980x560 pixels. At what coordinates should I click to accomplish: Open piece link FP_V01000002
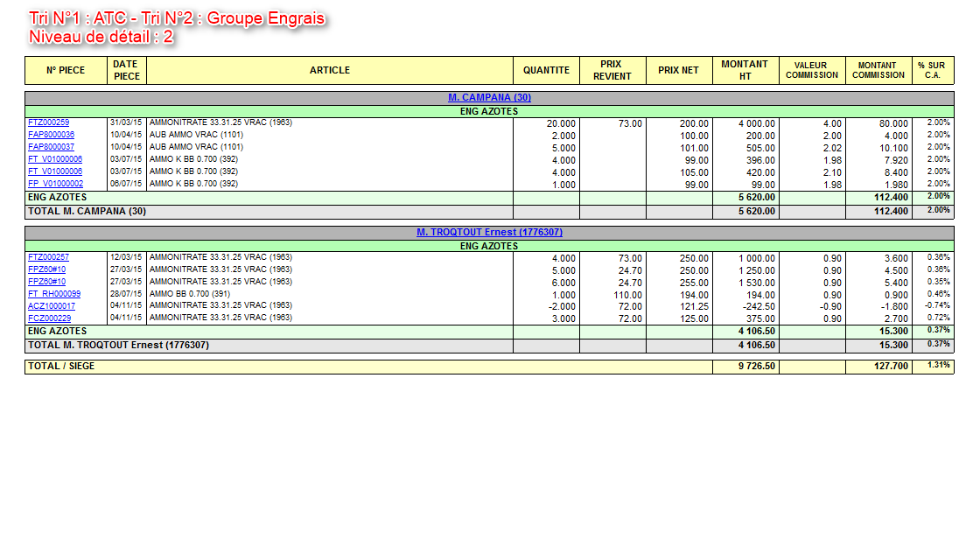click(x=55, y=185)
